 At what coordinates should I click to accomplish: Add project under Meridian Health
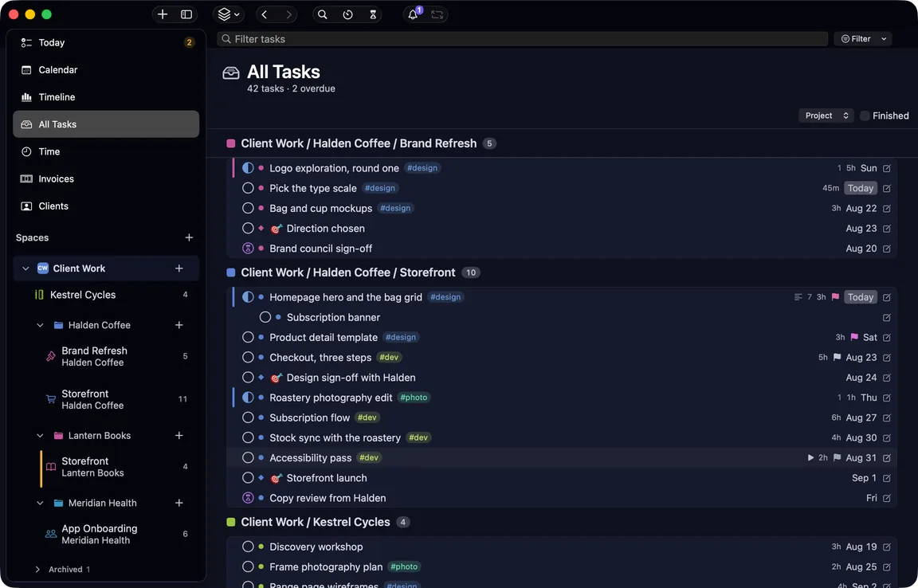179,503
